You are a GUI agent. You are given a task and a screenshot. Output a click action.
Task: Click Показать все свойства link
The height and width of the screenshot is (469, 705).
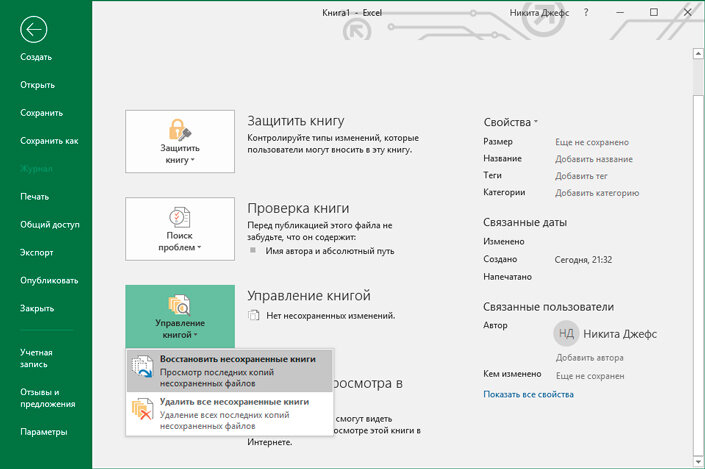click(x=528, y=394)
